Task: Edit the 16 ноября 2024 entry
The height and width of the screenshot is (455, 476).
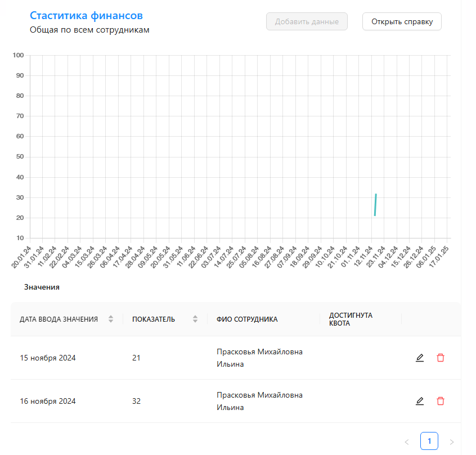Action: [420, 401]
